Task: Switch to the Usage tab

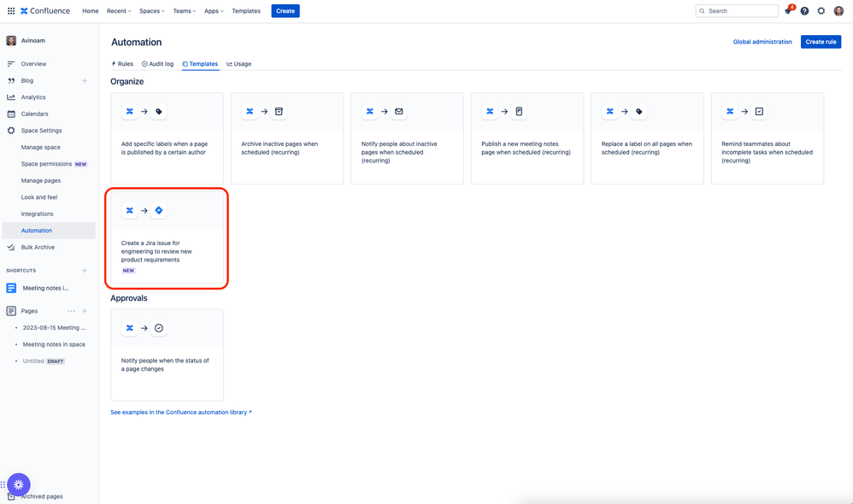Action: point(238,63)
